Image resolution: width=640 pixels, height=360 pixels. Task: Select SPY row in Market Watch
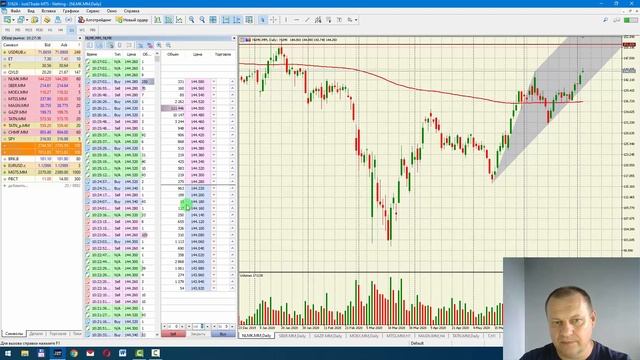[x=42, y=139]
